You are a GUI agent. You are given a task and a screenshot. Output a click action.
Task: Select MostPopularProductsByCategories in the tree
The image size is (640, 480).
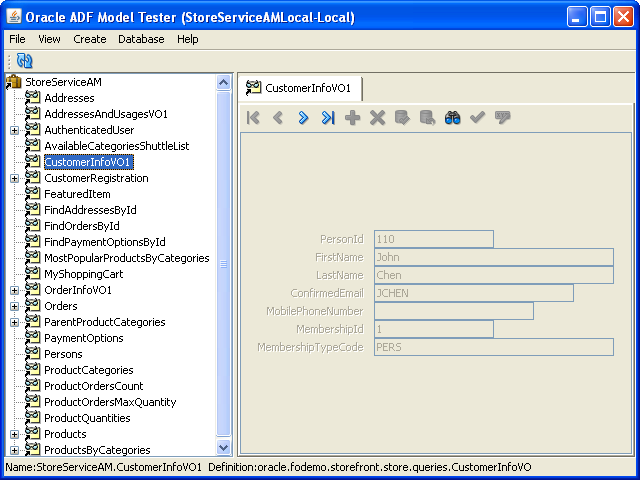[x=127, y=258]
